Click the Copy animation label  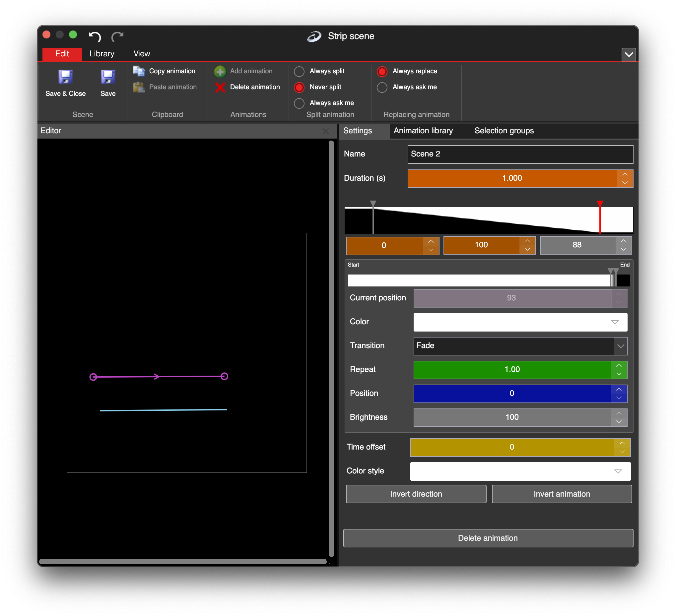pyautogui.click(x=172, y=71)
